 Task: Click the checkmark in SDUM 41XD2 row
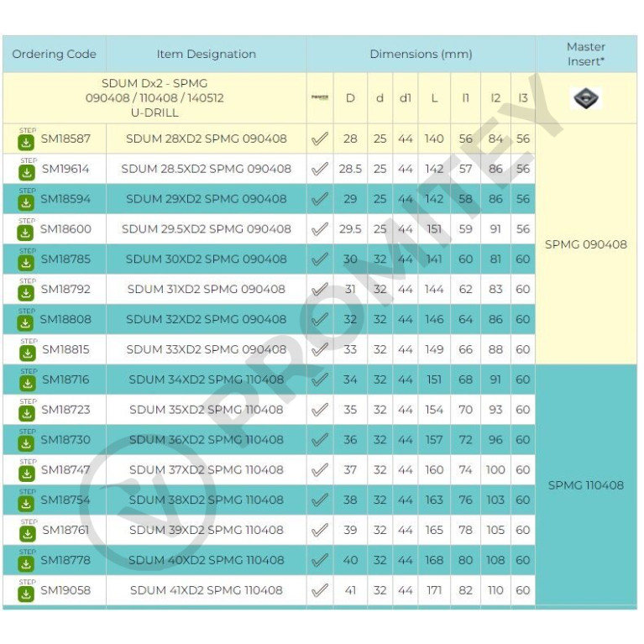320,590
